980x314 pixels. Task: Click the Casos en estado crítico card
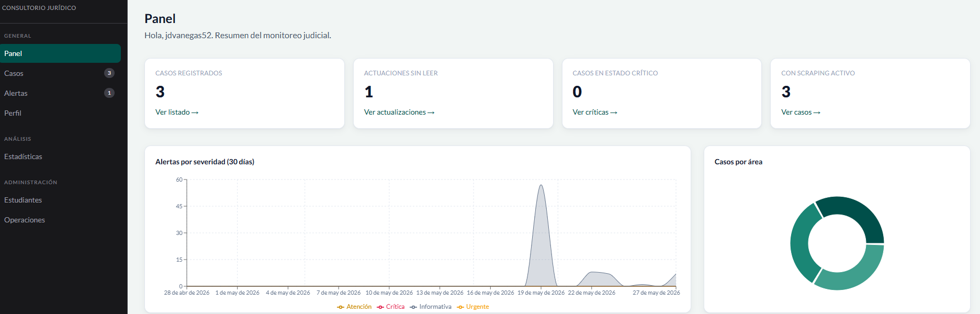pos(661,93)
